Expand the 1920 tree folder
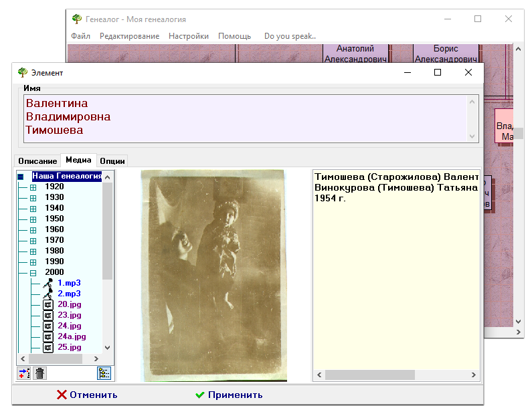 coord(33,187)
